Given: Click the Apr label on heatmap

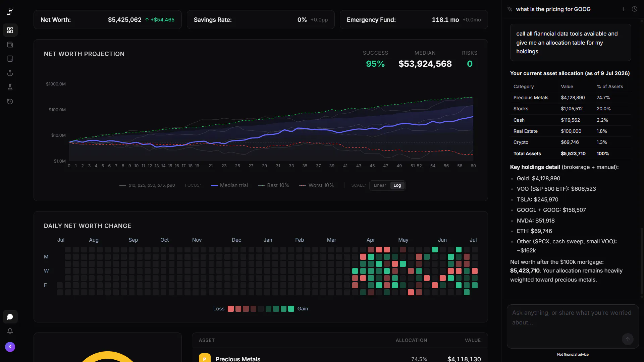Looking at the screenshot, I should [x=371, y=240].
